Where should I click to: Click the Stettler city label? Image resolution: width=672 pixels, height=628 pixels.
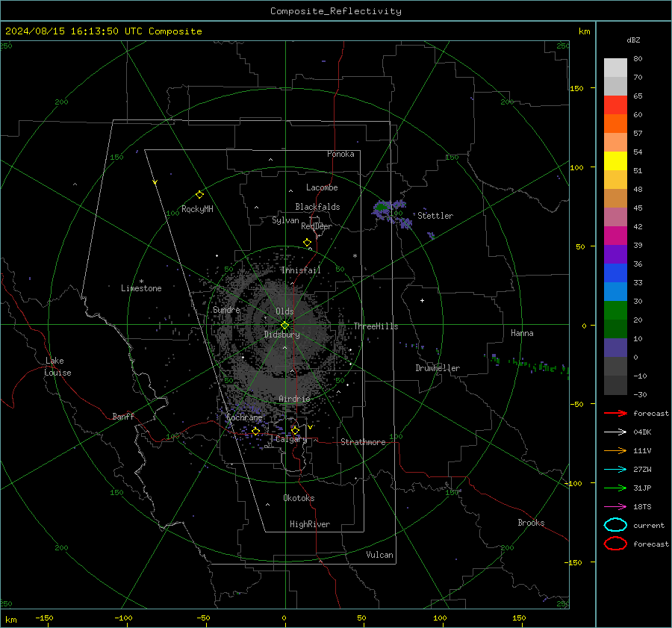[435, 216]
